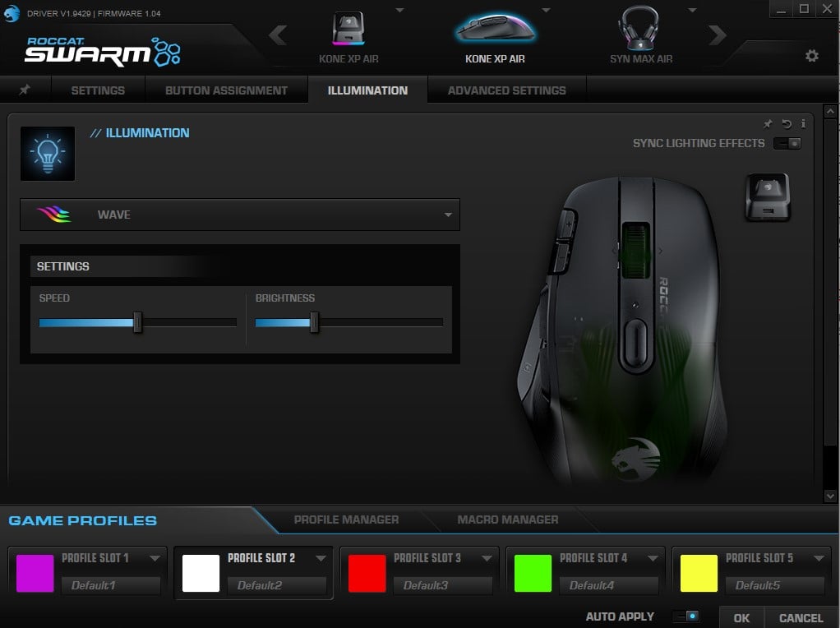
Task: Click the info icon in Illumination panel
Action: coord(803,124)
